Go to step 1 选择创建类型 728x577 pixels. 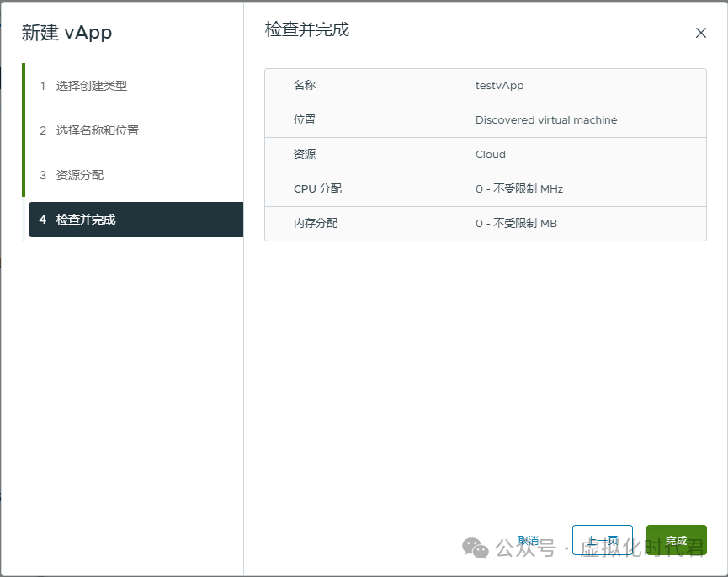click(x=83, y=86)
